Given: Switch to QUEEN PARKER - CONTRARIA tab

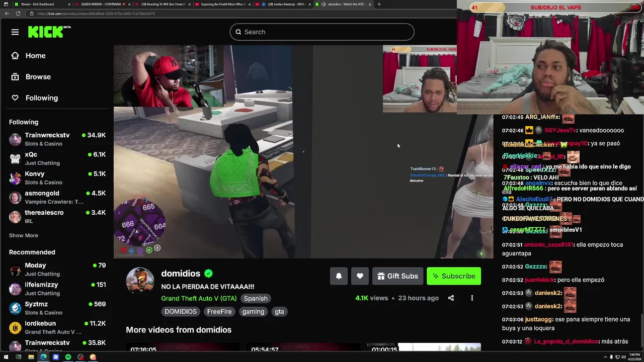Looking at the screenshot, I should 102,4.
